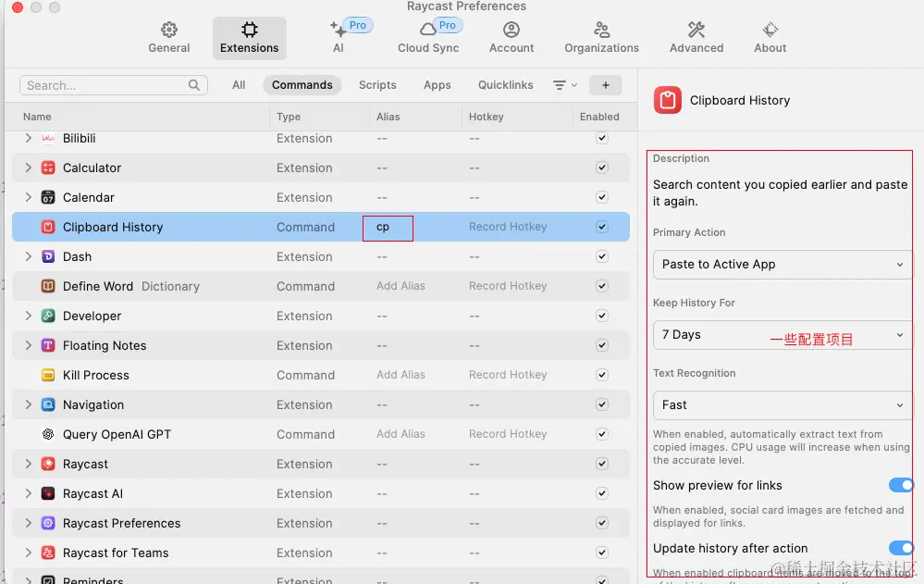Click the Floating Notes icon
Image resolution: width=924 pixels, height=584 pixels.
point(48,345)
